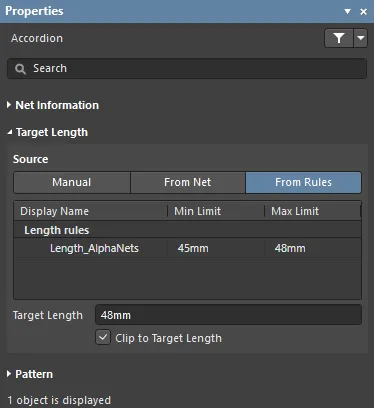Click the filter funnel icon
This screenshot has width=374, height=408.
[x=339, y=38]
